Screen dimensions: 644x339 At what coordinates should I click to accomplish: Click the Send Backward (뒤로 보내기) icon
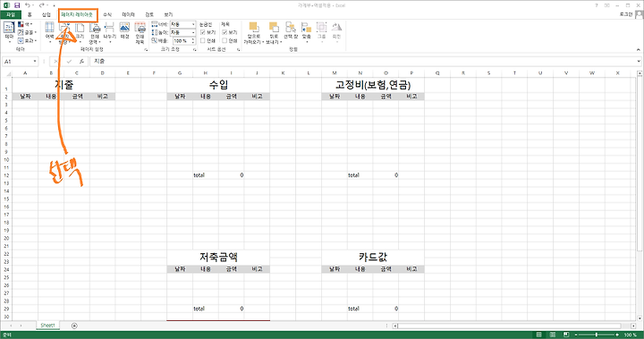[x=274, y=28]
